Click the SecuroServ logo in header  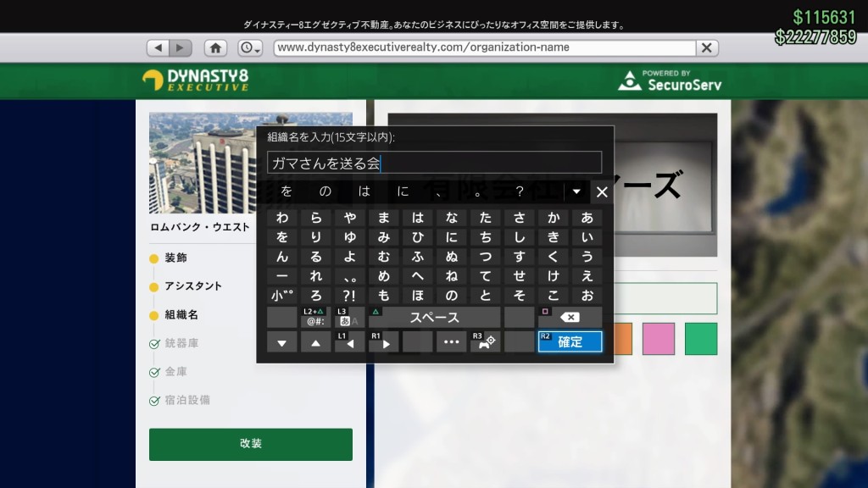pos(670,80)
